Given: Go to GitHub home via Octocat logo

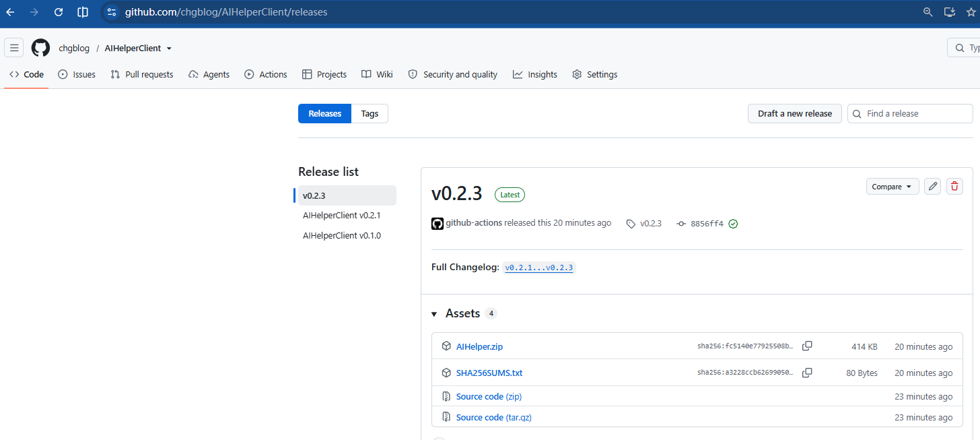Looking at the screenshot, I should [x=40, y=48].
